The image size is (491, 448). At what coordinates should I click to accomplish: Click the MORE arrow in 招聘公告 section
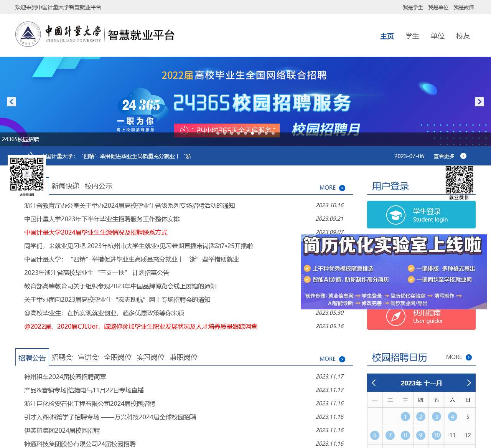341,359
